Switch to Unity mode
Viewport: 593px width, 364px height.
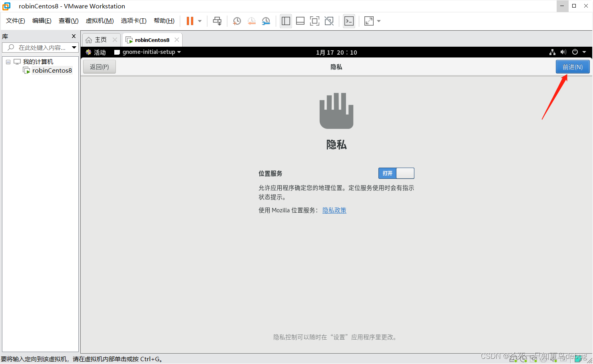point(329,21)
